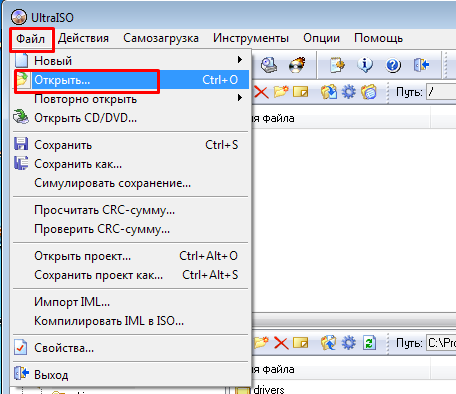The image size is (456, 394).
Task: Click the gear icon in the C:\Pro toolbar
Action: [349, 343]
